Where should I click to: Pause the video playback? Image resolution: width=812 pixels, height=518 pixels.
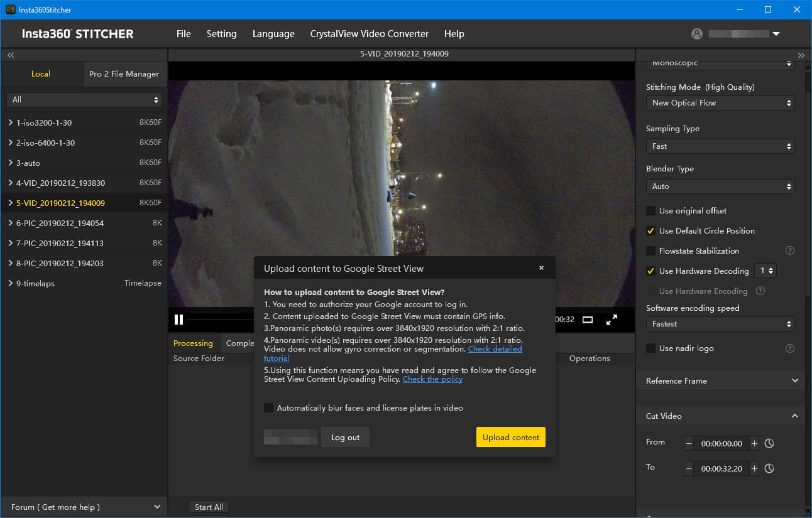[178, 320]
